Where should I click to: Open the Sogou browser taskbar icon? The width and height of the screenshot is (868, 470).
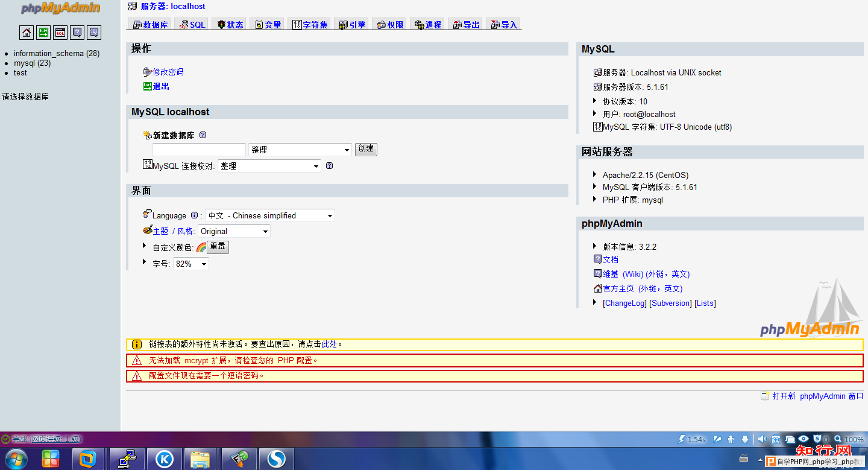coord(276,460)
